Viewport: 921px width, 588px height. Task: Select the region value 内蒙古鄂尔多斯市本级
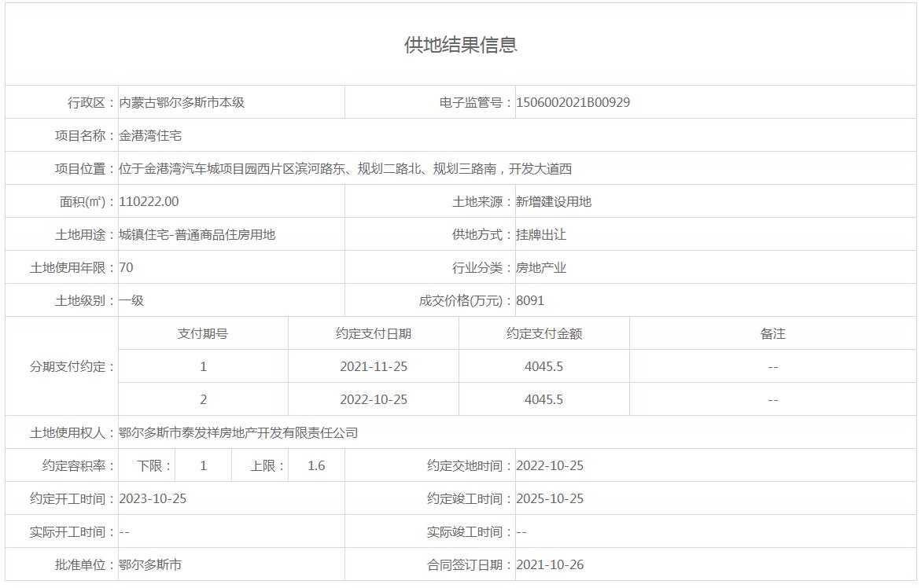click(x=182, y=103)
